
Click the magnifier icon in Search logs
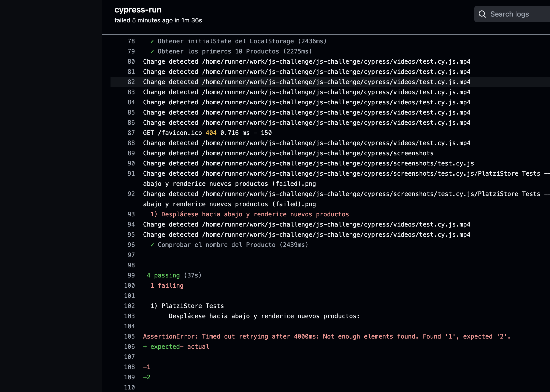(x=482, y=14)
